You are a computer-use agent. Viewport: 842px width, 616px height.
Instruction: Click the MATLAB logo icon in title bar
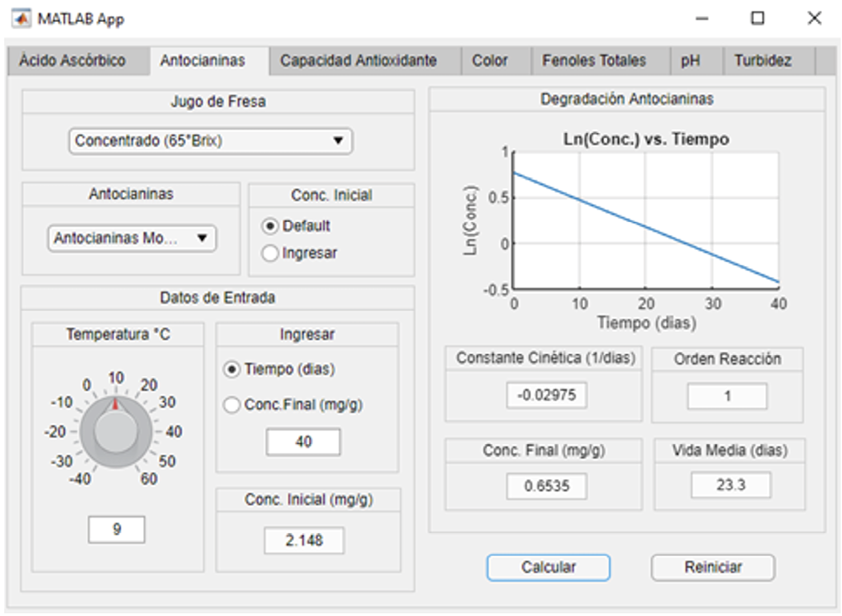tap(21, 18)
